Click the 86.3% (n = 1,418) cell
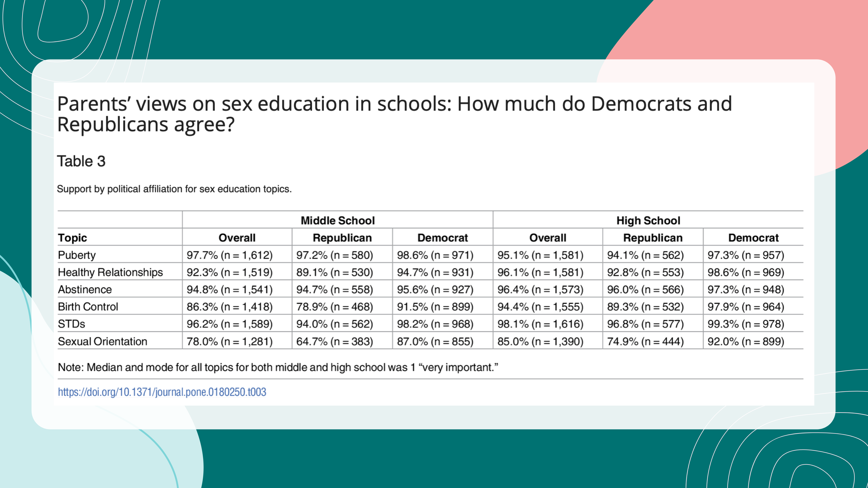The image size is (868, 488). [x=229, y=307]
